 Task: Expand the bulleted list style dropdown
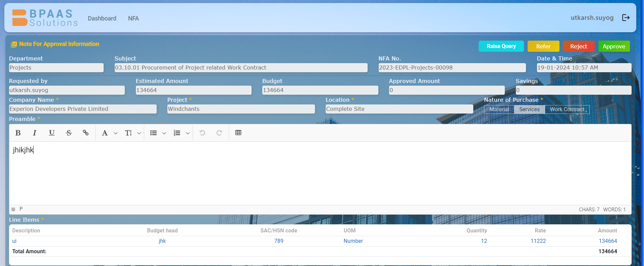164,133
